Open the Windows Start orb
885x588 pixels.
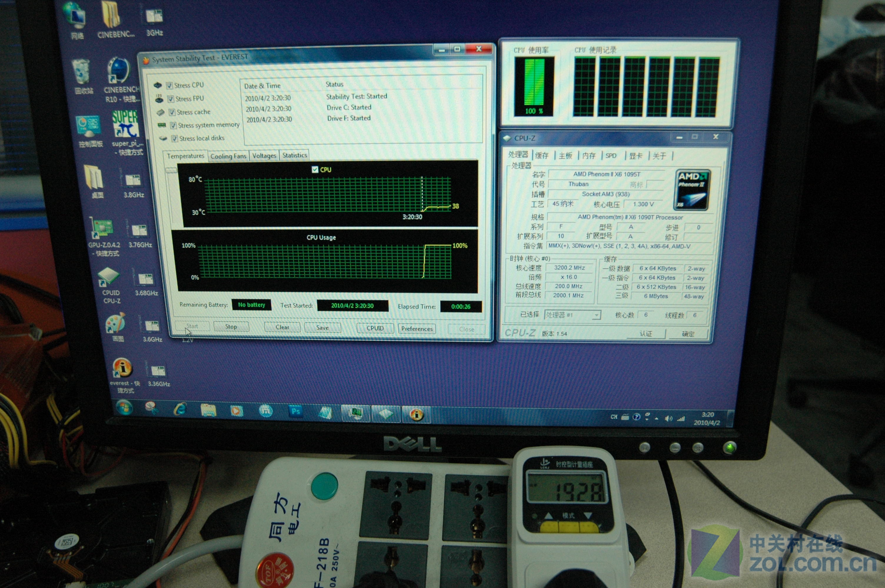pyautogui.click(x=124, y=407)
